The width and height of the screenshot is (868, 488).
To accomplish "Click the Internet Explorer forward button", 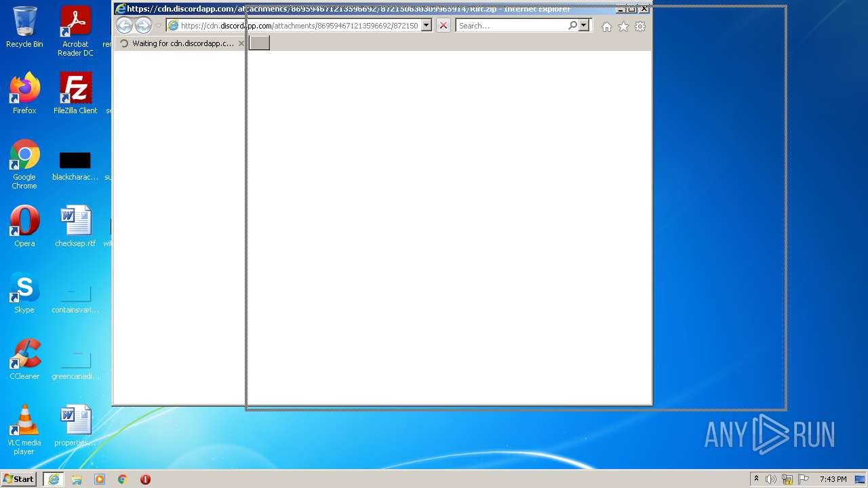I will coord(143,26).
